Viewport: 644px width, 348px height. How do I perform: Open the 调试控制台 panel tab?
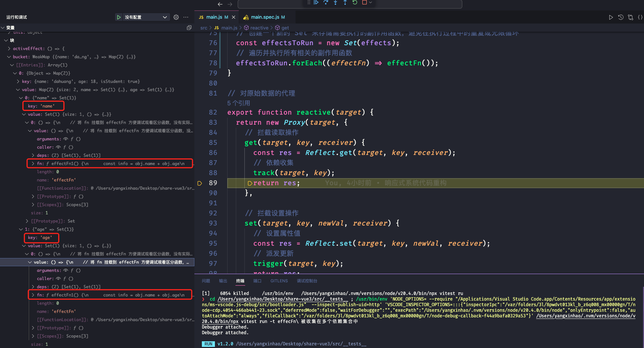tap(307, 281)
